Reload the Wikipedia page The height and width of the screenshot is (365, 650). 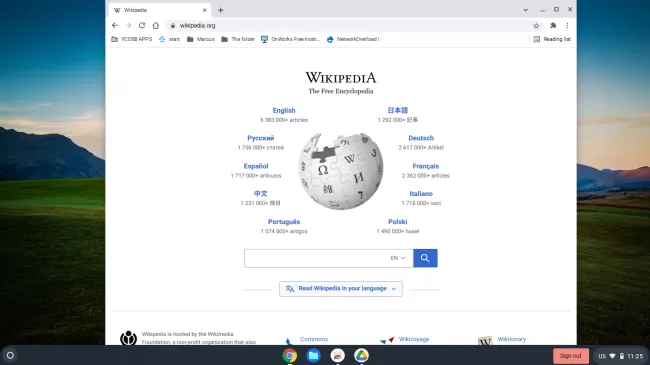(142, 25)
